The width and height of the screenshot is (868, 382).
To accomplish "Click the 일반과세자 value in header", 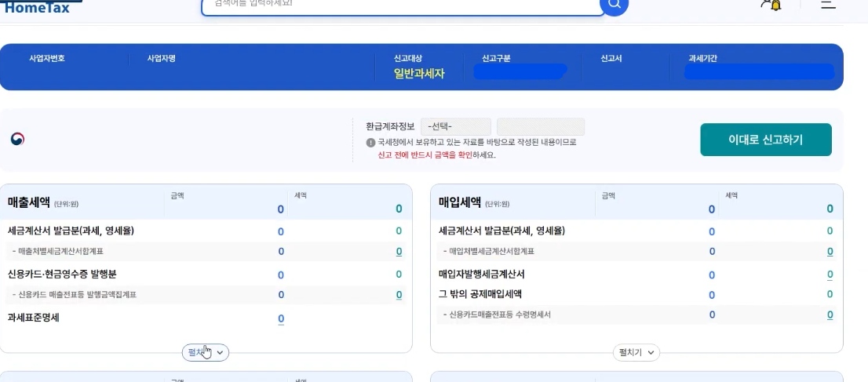I will click(x=419, y=74).
